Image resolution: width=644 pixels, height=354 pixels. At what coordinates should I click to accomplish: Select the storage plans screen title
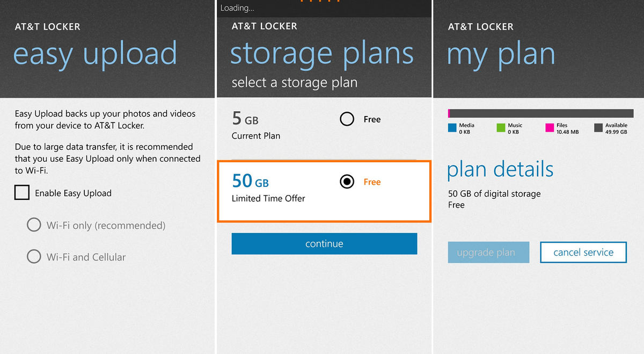coord(322,53)
